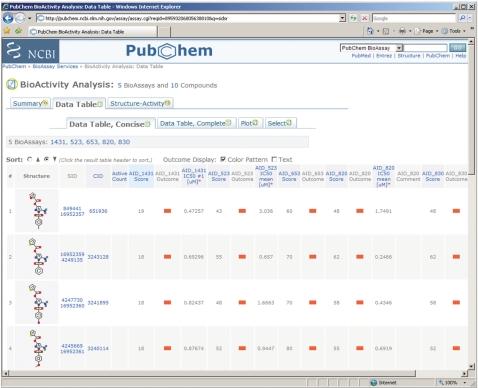Click the Print icon in IE toolbar
This screenshot has width=478, height=388.
pyautogui.click(x=402, y=31)
